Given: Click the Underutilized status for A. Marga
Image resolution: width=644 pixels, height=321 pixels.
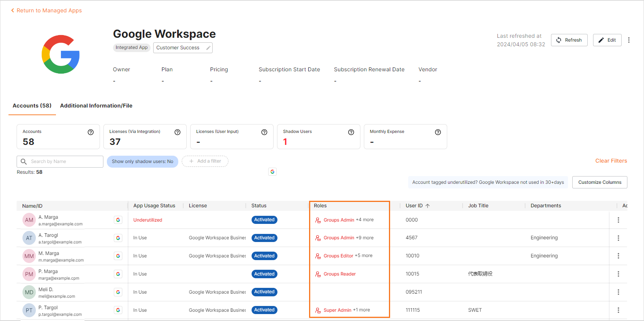Looking at the screenshot, I should coord(148,220).
